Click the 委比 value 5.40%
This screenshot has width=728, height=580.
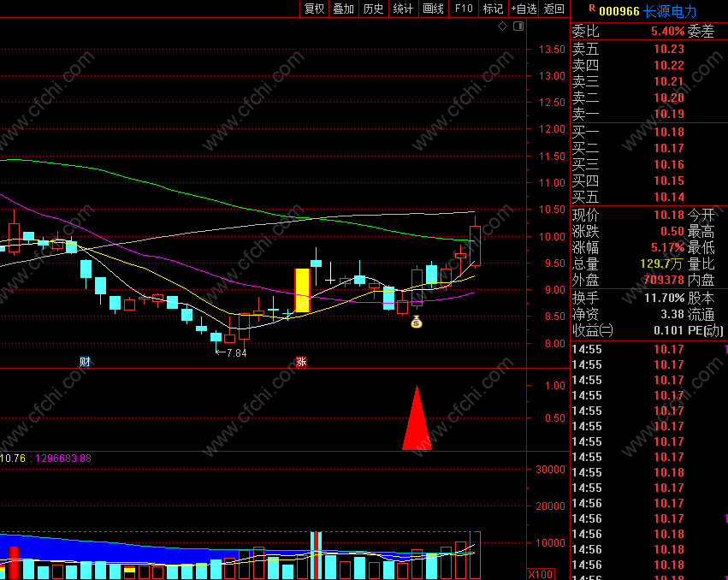pos(667,31)
